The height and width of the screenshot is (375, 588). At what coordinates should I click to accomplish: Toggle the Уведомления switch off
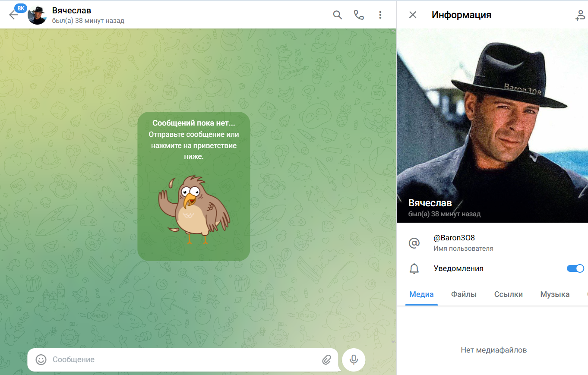coord(575,268)
